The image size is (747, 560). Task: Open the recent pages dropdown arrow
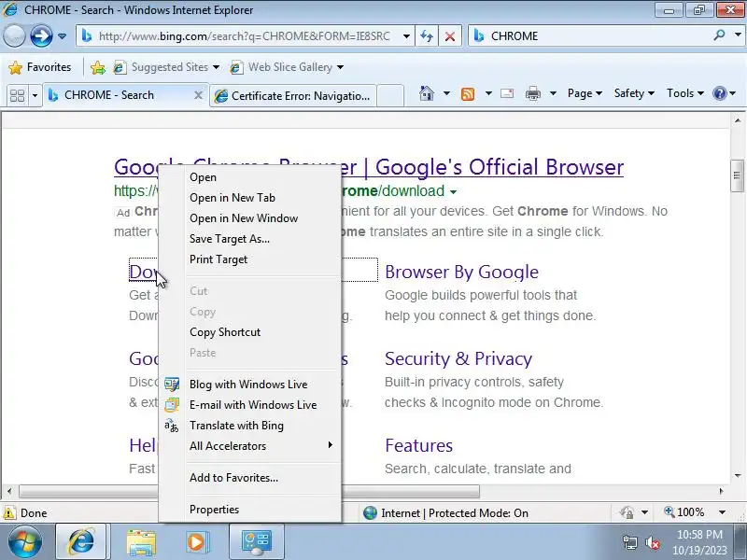62,36
